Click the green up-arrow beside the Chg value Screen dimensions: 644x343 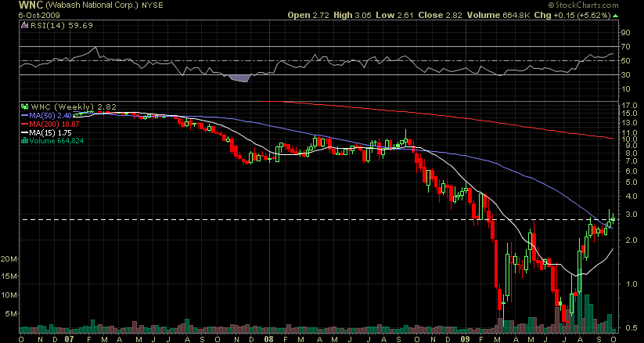tap(615, 16)
